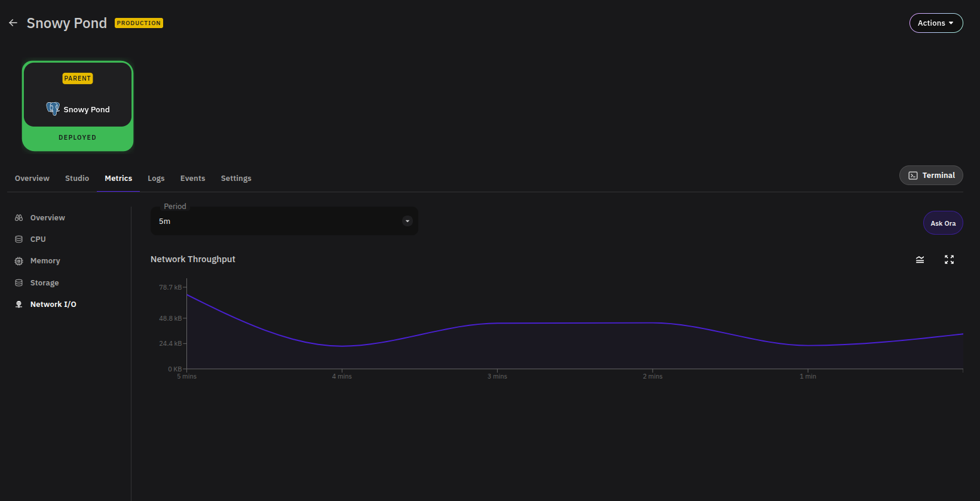
Task: Open the Logs tab
Action: pos(156,178)
